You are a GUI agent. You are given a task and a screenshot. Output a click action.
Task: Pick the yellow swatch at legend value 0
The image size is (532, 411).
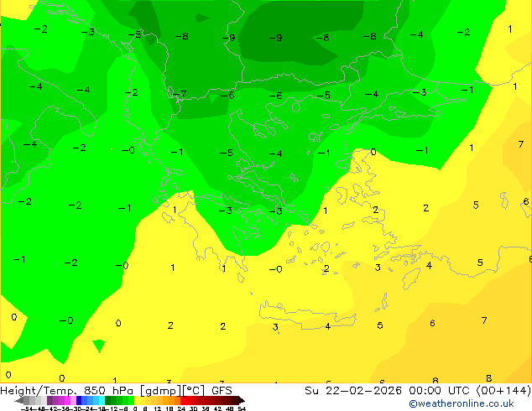click(137, 401)
